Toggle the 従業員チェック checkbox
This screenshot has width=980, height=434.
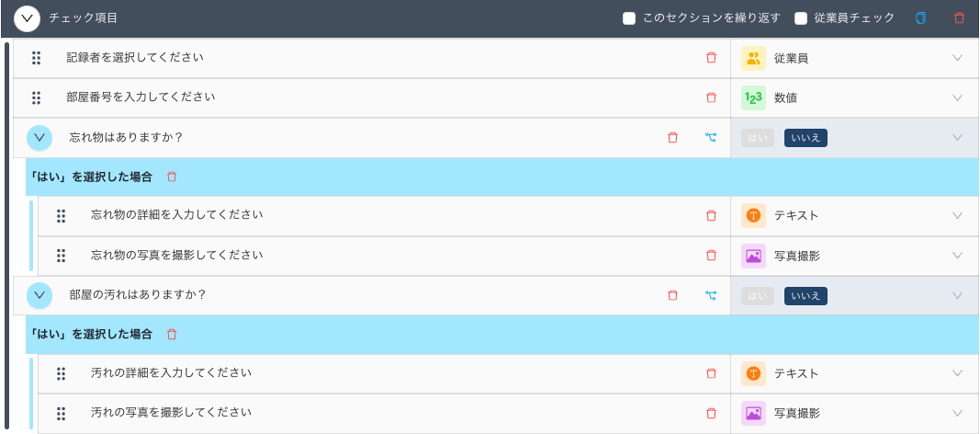(801, 18)
